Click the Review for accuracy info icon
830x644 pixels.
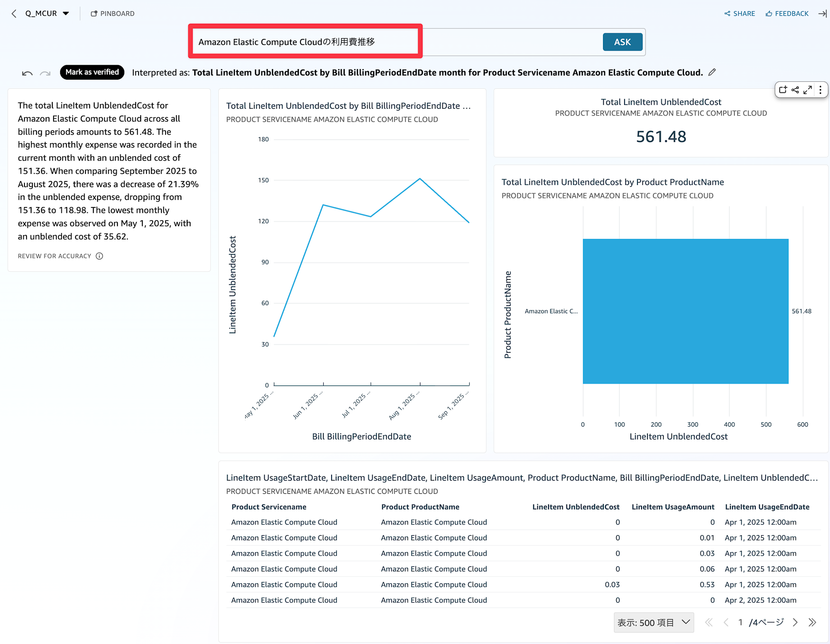[99, 256]
